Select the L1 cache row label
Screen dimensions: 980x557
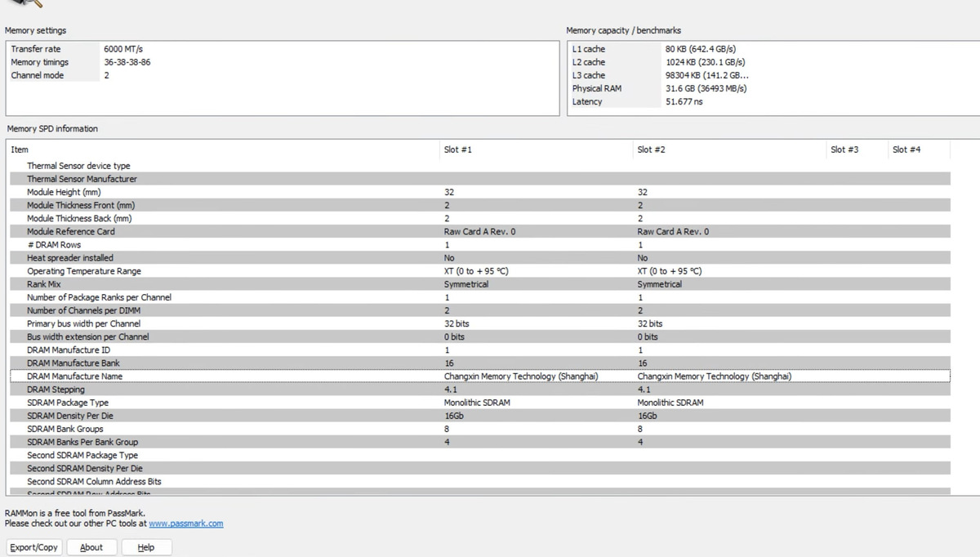[x=589, y=49]
